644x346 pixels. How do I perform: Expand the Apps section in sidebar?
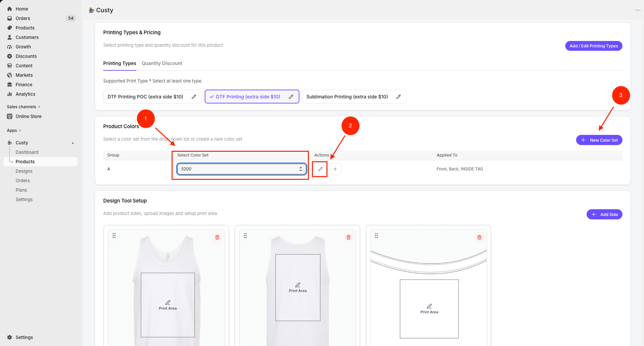click(x=14, y=130)
